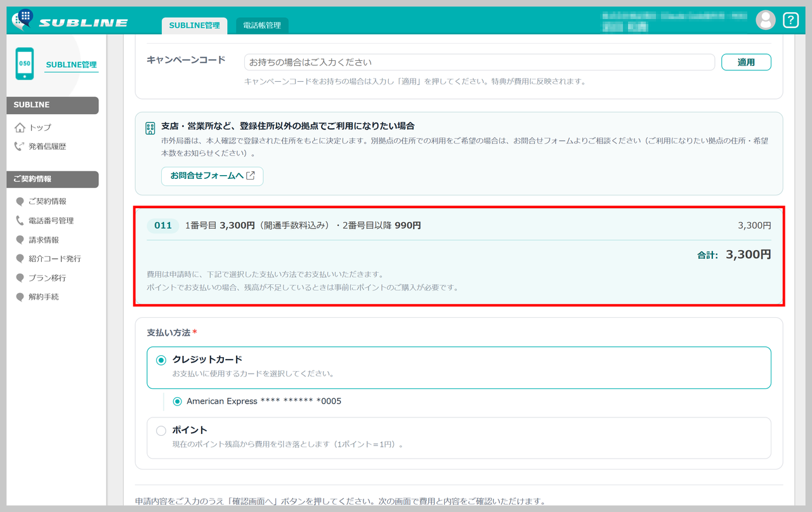
Task: Click the bubble icon beside プラン移行
Action: click(x=20, y=278)
